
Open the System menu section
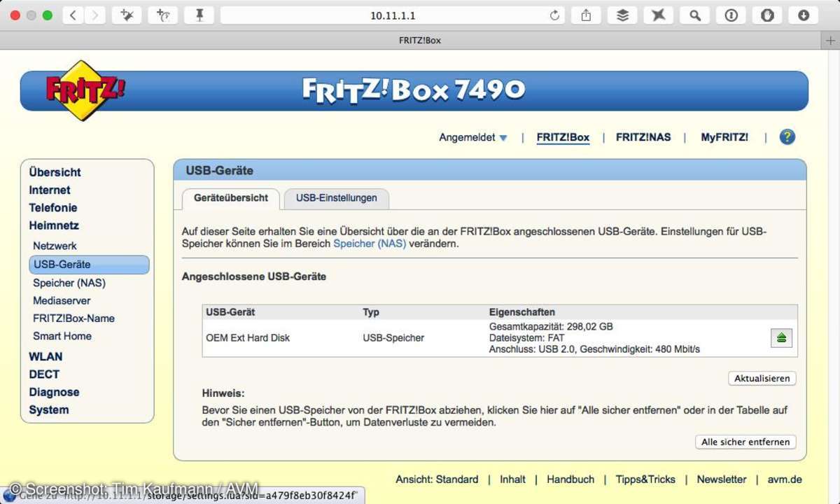point(49,410)
